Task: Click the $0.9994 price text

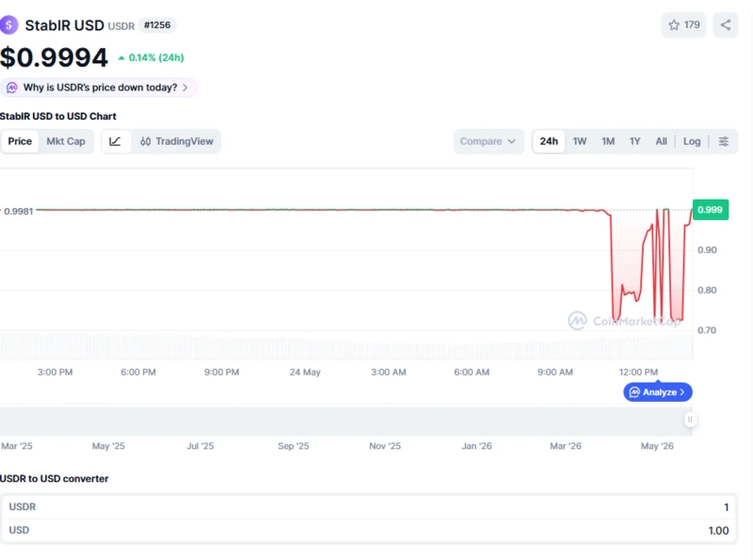Action: [54, 57]
